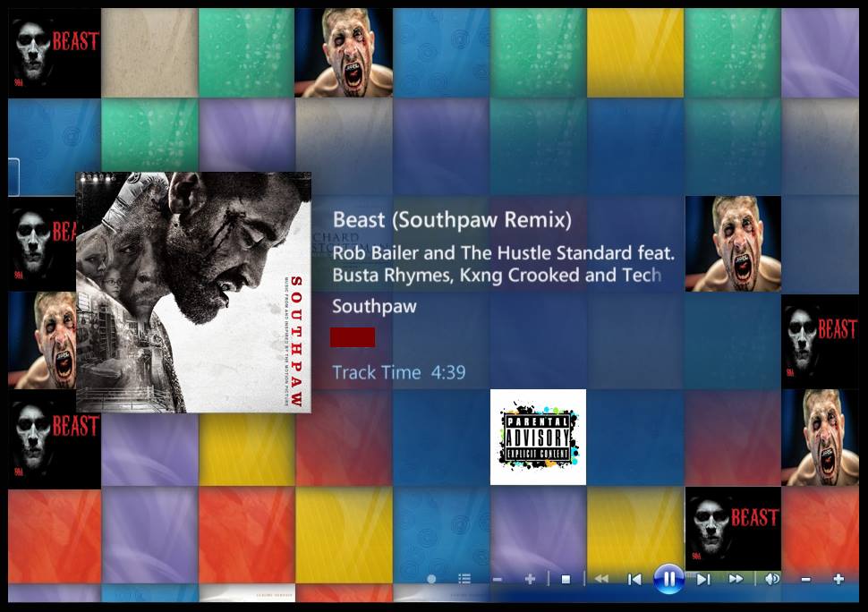Lower volume with minus beside speaker icon
Image resolution: width=868 pixels, height=612 pixels.
806,580
